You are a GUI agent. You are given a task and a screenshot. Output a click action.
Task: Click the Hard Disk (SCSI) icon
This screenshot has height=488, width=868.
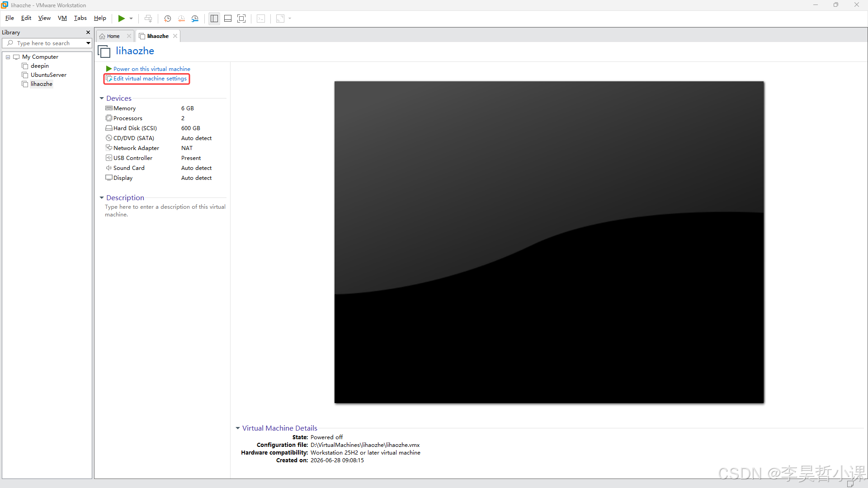[x=109, y=128]
